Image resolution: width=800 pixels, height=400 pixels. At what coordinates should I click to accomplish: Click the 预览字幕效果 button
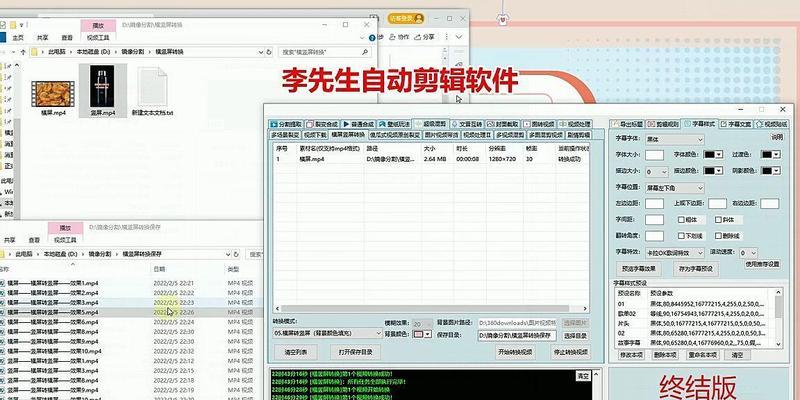pyautogui.click(x=639, y=268)
